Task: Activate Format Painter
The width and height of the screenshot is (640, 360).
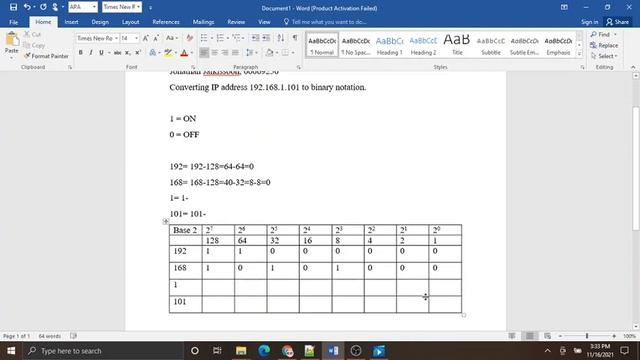Action: [x=46, y=56]
